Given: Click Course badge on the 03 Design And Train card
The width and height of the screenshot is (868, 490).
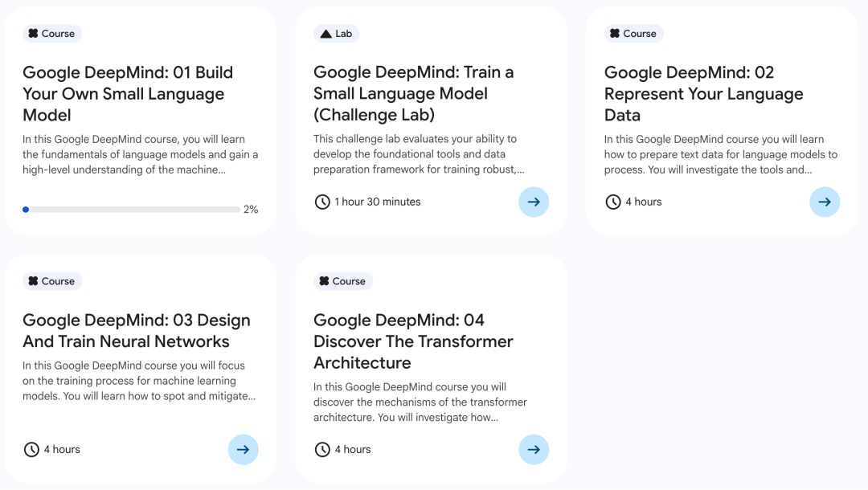Looking at the screenshot, I should pos(51,281).
